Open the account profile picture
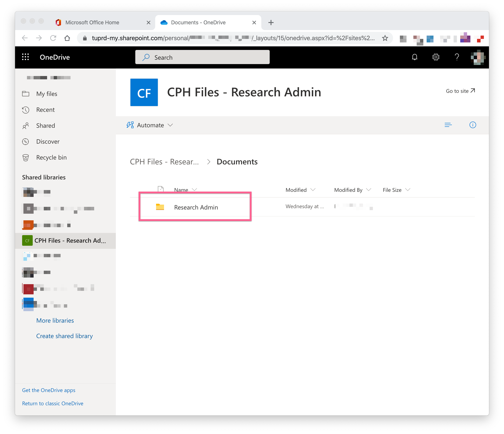Image resolution: width=504 pixels, height=434 pixels. pyautogui.click(x=478, y=57)
